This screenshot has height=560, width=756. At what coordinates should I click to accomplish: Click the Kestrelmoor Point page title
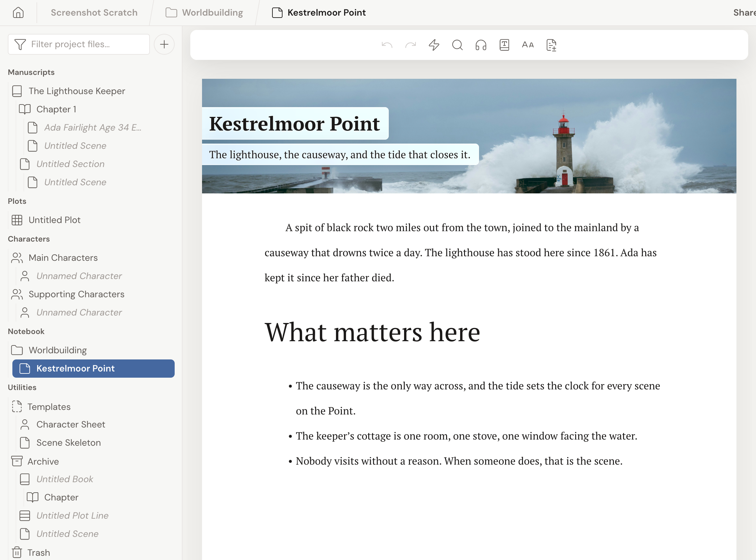click(x=294, y=123)
